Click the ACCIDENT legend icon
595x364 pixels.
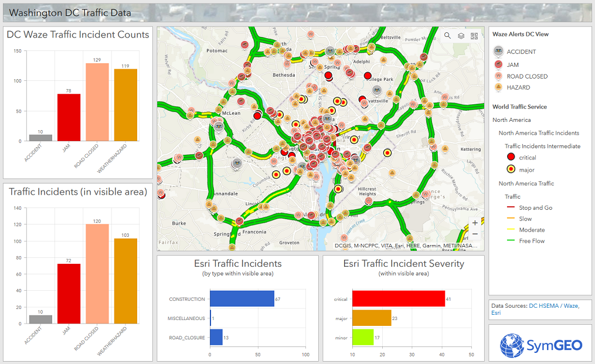pyautogui.click(x=498, y=52)
